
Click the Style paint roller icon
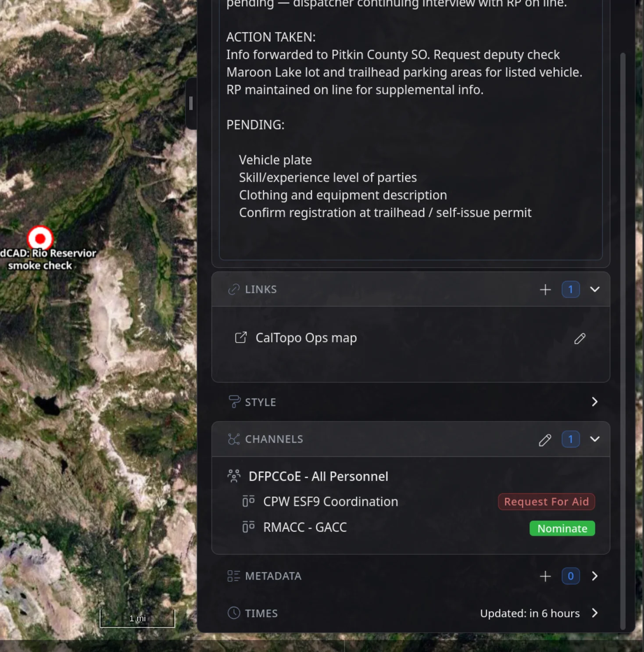tap(234, 402)
